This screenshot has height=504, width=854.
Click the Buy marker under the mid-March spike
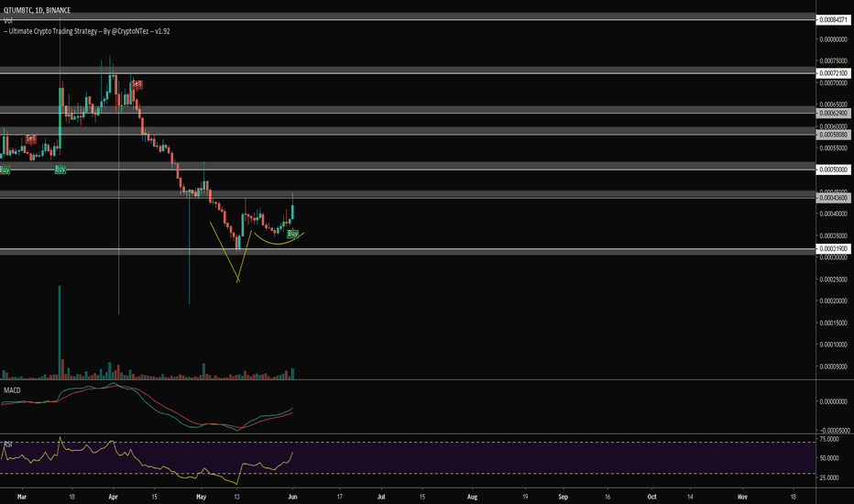[60, 170]
